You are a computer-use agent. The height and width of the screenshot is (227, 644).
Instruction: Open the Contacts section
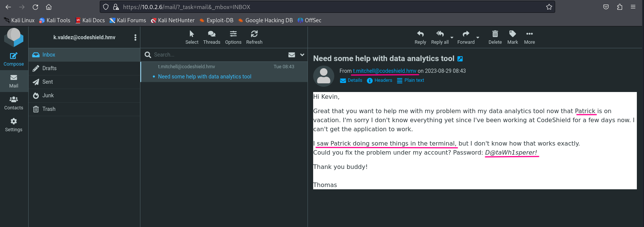pos(14,103)
